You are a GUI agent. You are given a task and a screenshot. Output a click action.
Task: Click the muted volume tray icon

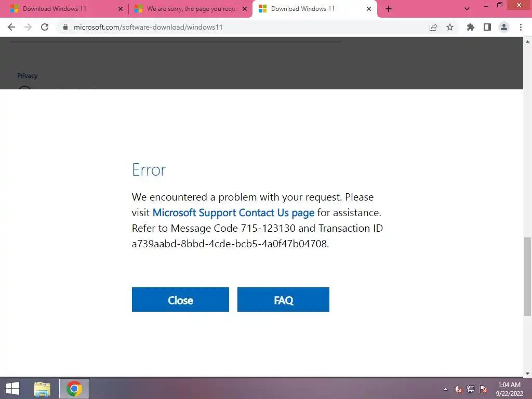(x=458, y=389)
